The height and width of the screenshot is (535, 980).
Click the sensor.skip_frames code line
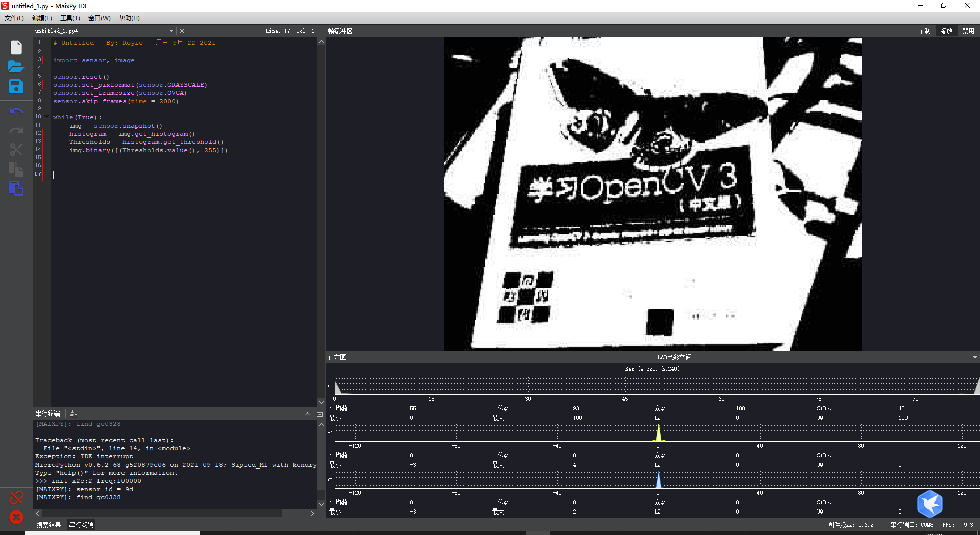point(116,101)
